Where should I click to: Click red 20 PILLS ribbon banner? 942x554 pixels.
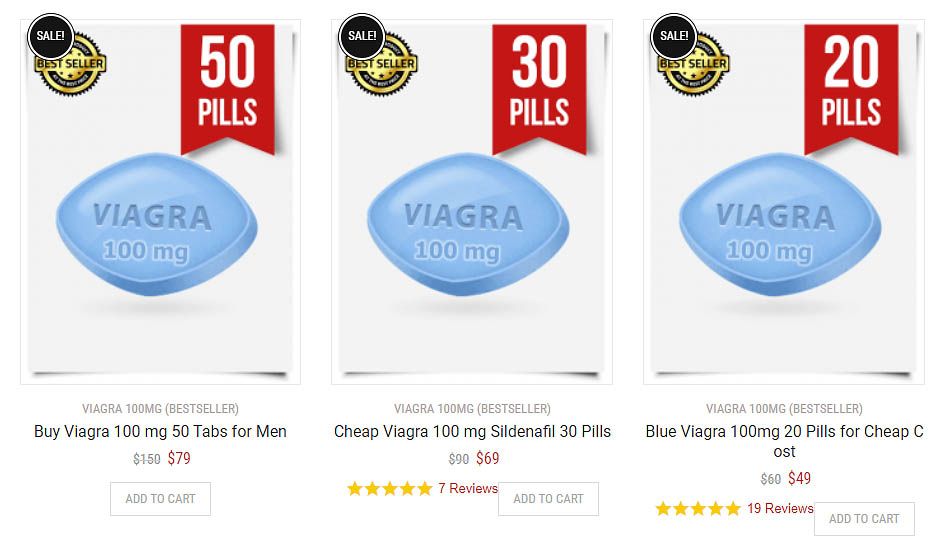(x=851, y=88)
